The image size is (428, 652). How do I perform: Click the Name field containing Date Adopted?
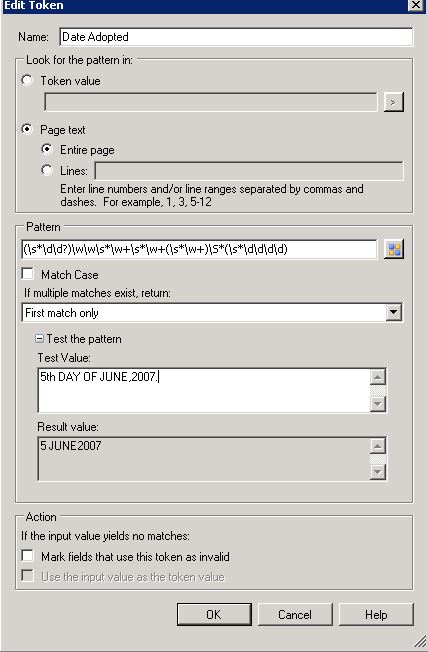coord(236,37)
